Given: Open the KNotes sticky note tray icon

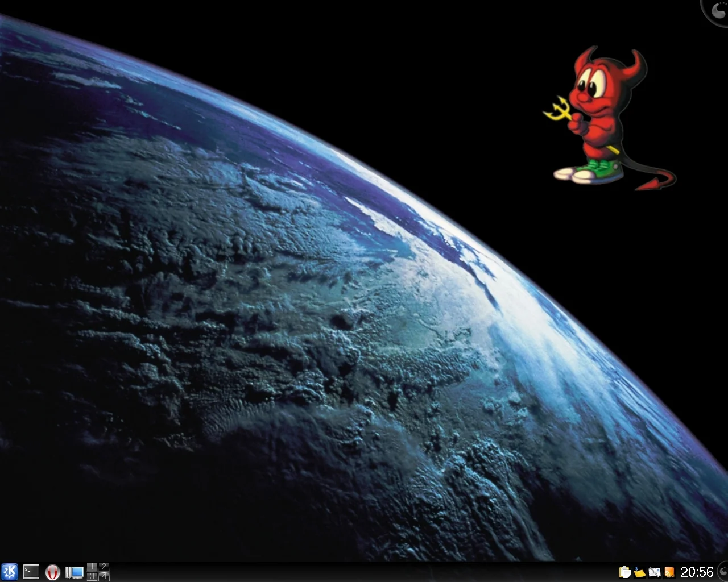Looking at the screenshot, I should coord(640,572).
